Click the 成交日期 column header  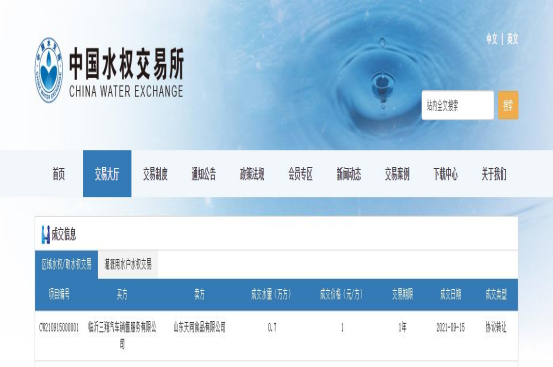450,294
